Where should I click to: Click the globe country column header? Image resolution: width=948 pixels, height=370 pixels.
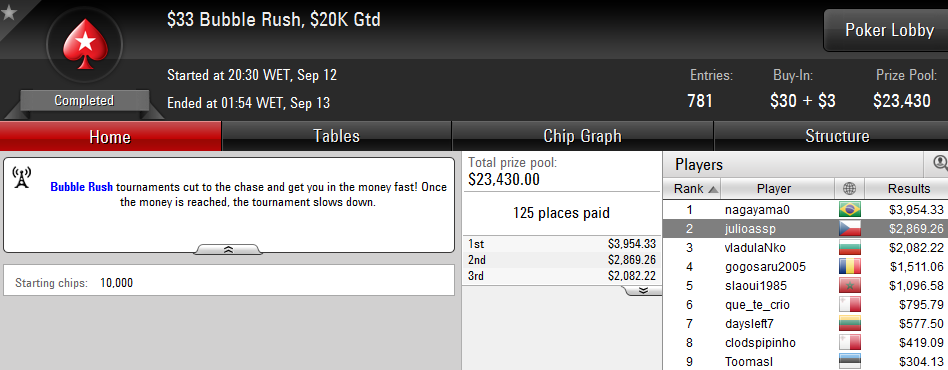coord(849,189)
